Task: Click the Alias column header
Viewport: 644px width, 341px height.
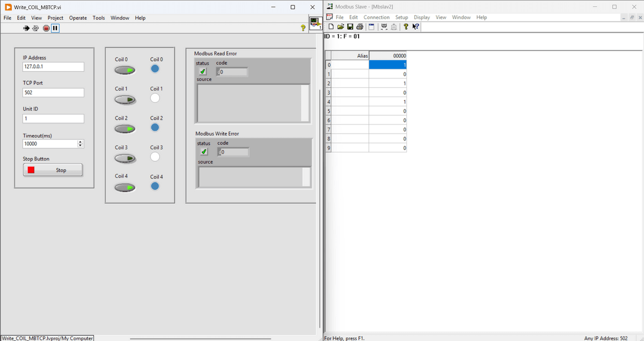Action: tap(350, 56)
